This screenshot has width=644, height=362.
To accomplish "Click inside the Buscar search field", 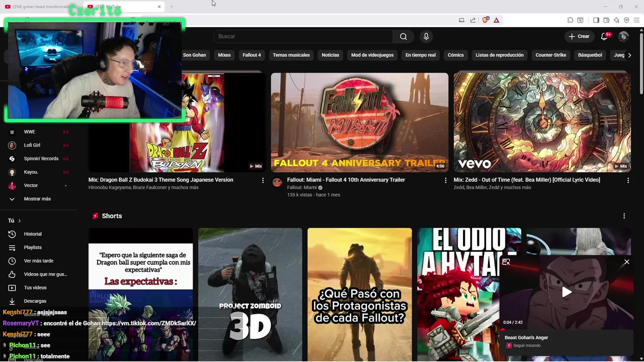I will (x=303, y=36).
